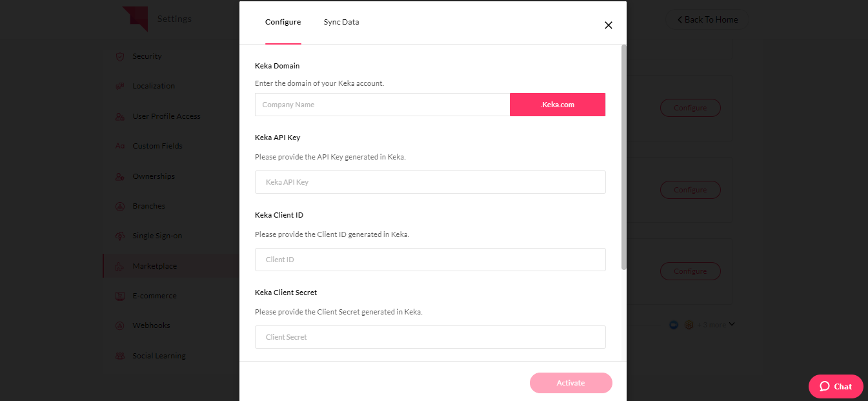Click the Custom Fields icon
868x401 pixels.
(x=119, y=146)
